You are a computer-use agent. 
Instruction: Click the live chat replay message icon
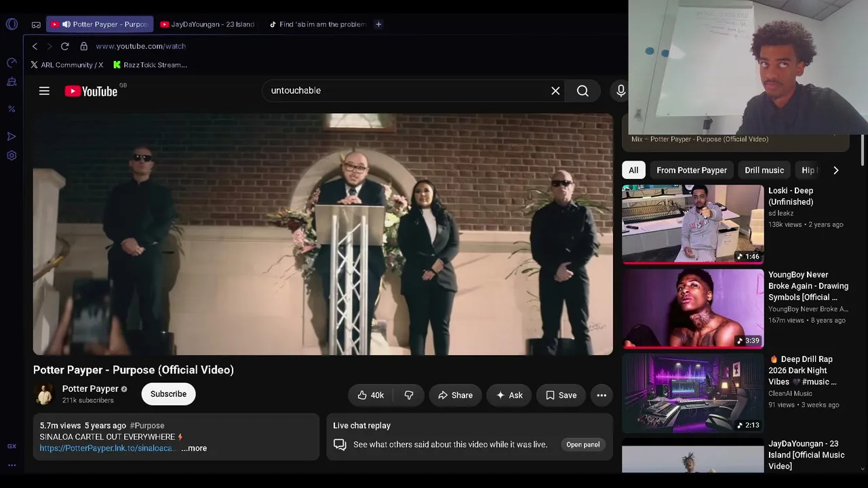pyautogui.click(x=340, y=445)
